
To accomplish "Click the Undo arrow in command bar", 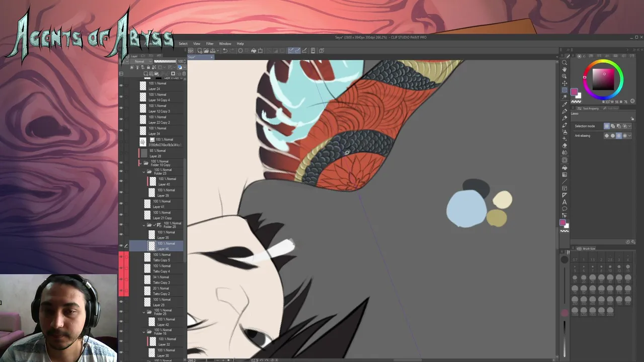I will click(225, 50).
